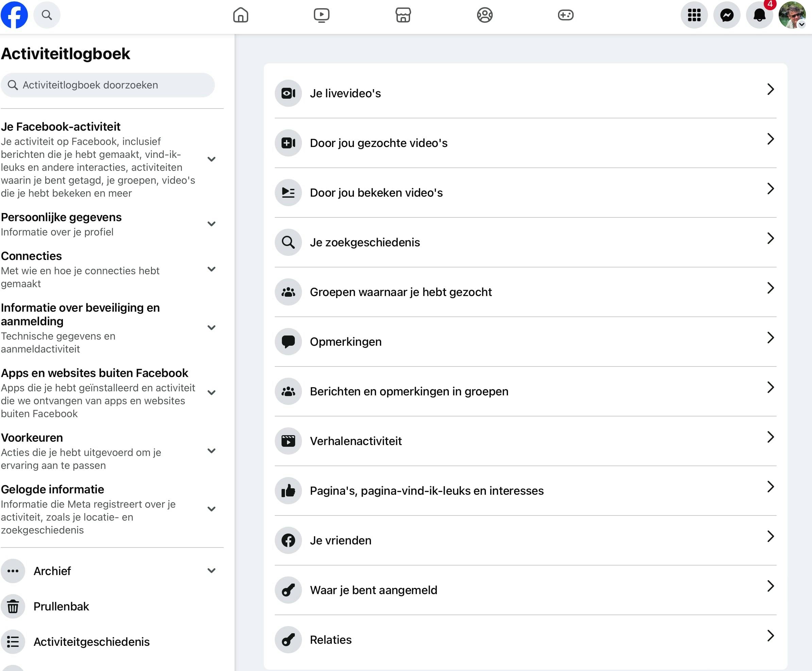This screenshot has height=671, width=812.
Task: Open Prullenbak in the sidebar
Action: click(61, 606)
